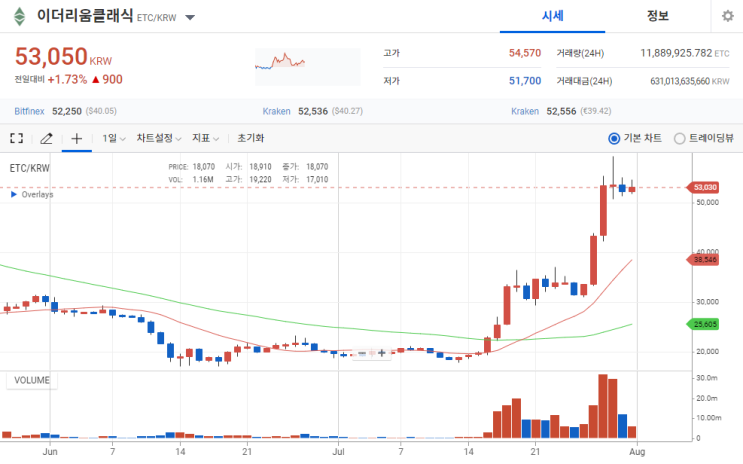
Task: Open the ETC/KRW market dropdown arrow
Action: (190, 18)
